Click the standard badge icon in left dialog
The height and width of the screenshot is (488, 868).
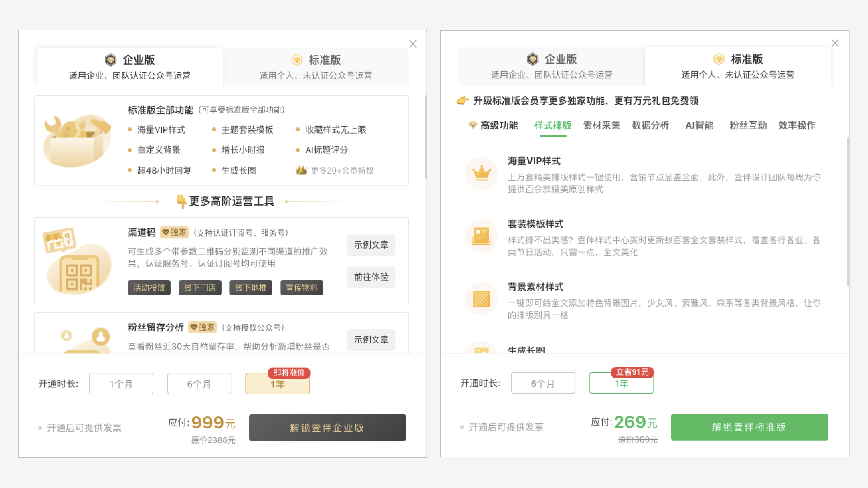297,60
